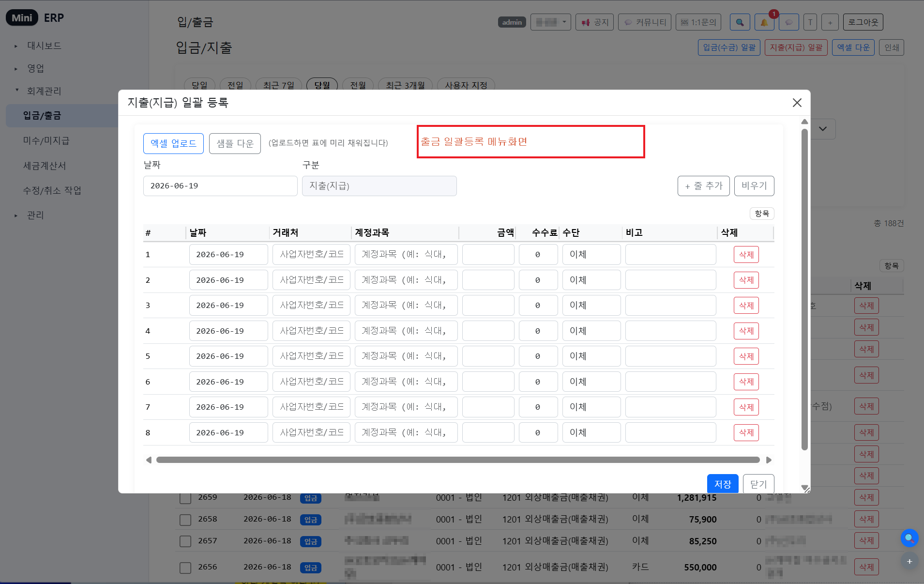Click 엑셀 다운 button in background
This screenshot has height=584, width=924.
pyautogui.click(x=853, y=47)
